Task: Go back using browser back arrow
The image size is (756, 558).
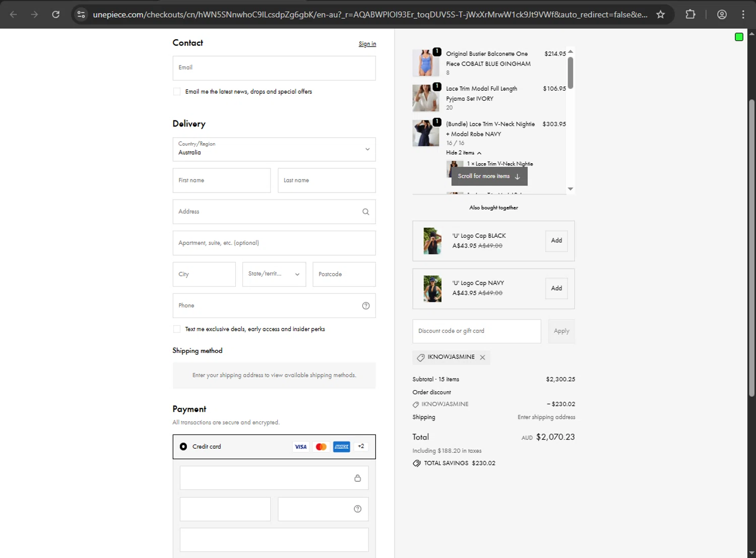Action: point(14,14)
